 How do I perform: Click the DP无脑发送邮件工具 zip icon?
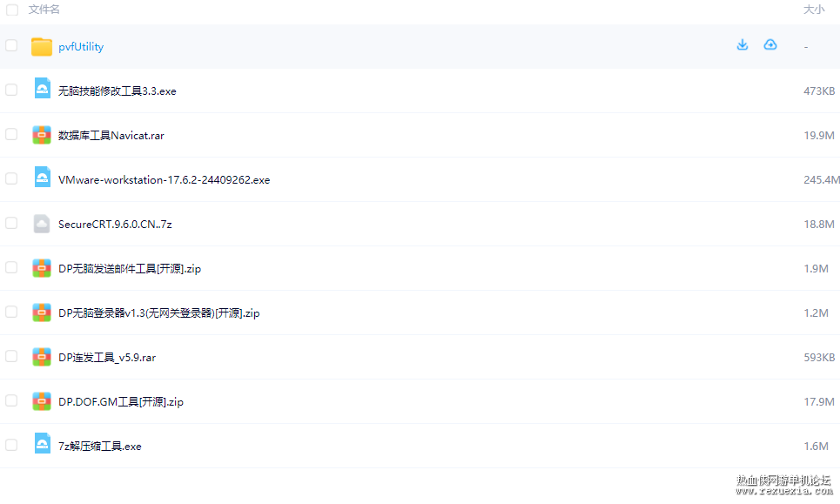[x=41, y=268]
